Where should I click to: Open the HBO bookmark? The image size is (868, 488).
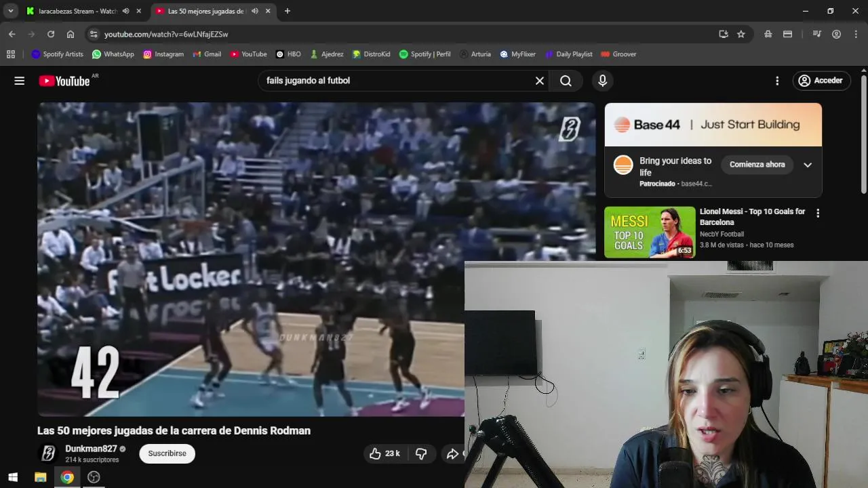(288, 54)
